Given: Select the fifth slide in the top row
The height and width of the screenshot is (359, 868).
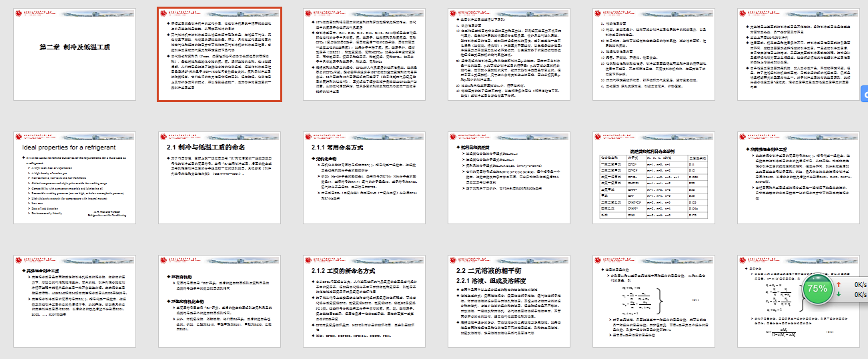Looking at the screenshot, I should (653, 55).
